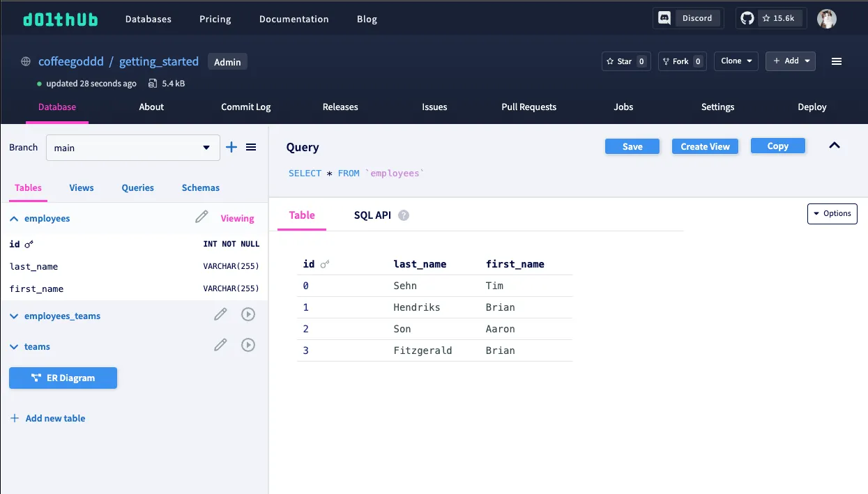Image resolution: width=868 pixels, height=494 pixels.
Task: Open the Releases tab
Action: pos(340,107)
